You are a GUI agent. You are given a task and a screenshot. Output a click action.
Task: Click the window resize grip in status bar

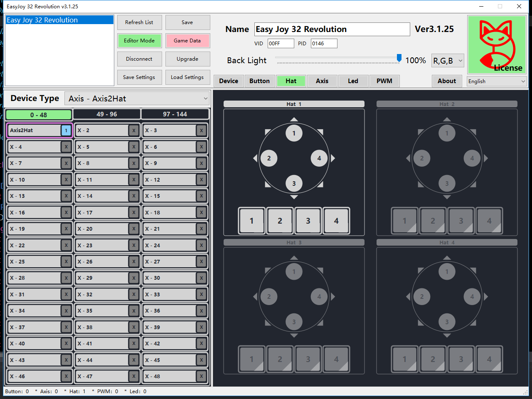(525, 392)
